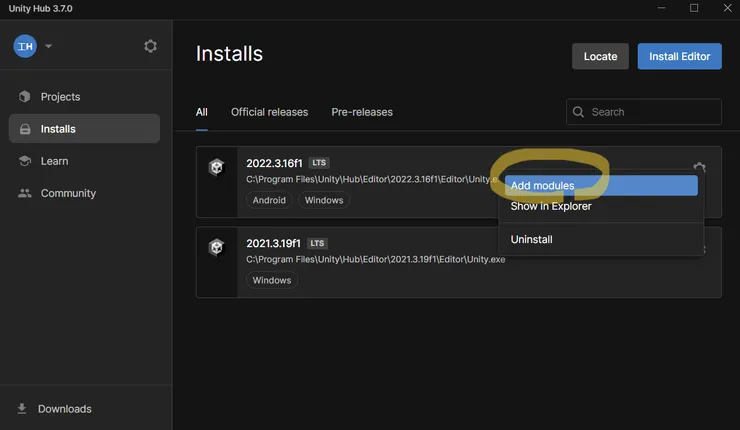Image resolution: width=740 pixels, height=430 pixels.
Task: Click the Community people icon
Action: [25, 193]
